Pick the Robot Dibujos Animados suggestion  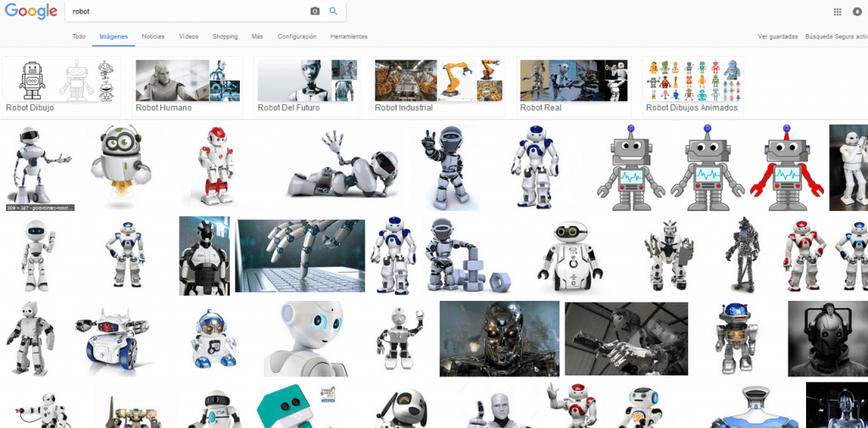point(693,86)
